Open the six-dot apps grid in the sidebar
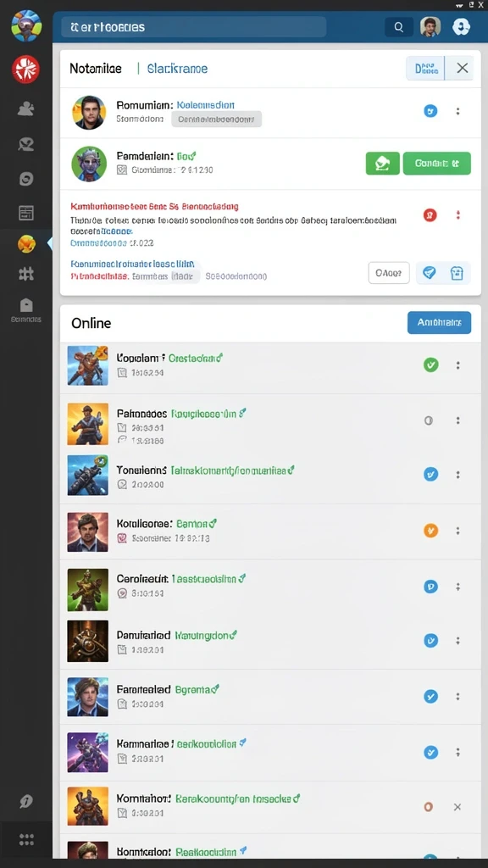 pos(26,839)
